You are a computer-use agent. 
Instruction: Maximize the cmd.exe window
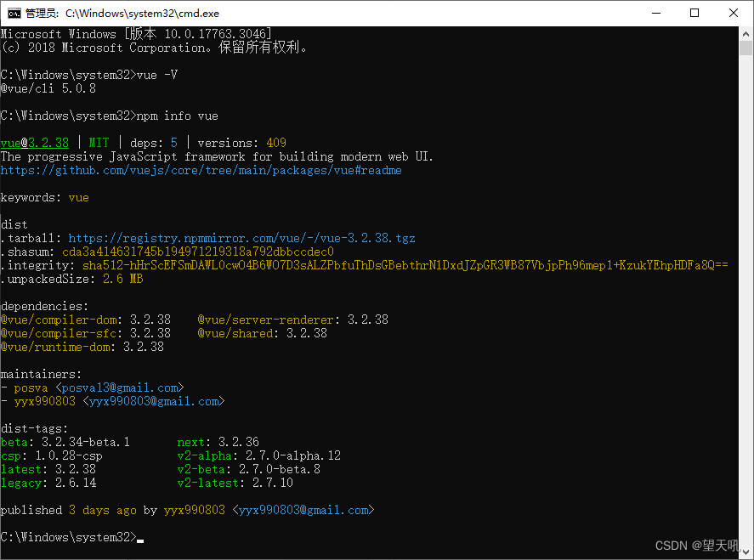click(694, 13)
